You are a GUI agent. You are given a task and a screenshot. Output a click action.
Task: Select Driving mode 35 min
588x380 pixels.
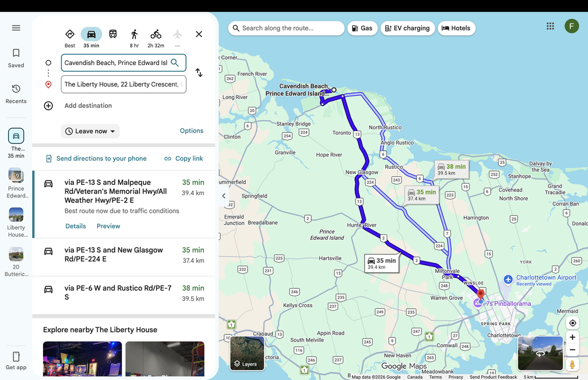91,38
